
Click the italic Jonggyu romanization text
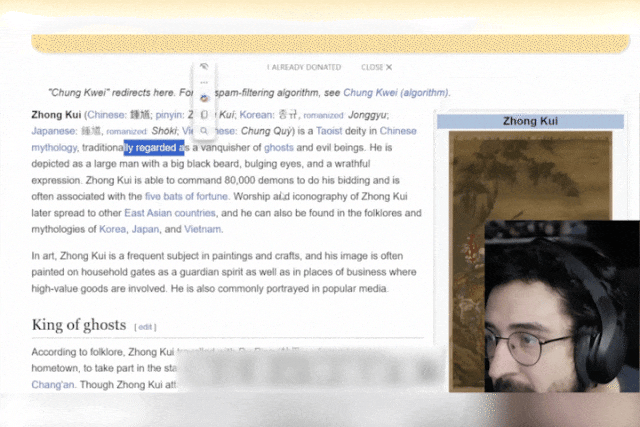click(x=367, y=115)
